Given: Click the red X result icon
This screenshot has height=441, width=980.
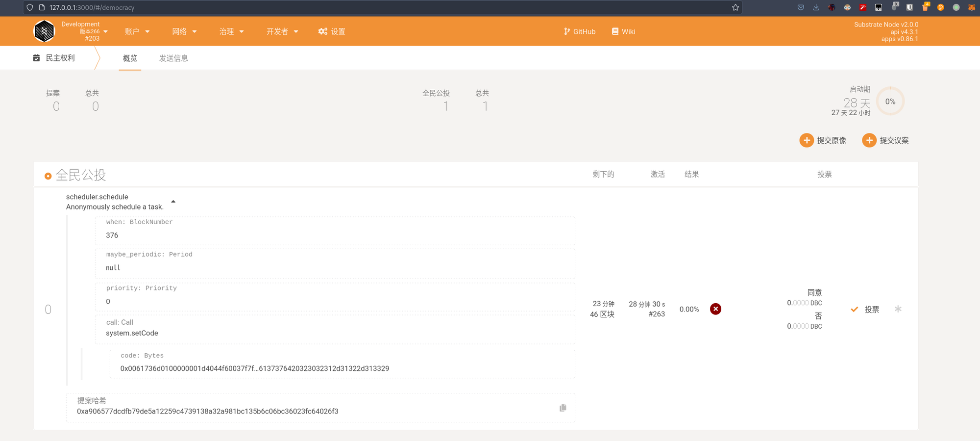Looking at the screenshot, I should pos(715,309).
